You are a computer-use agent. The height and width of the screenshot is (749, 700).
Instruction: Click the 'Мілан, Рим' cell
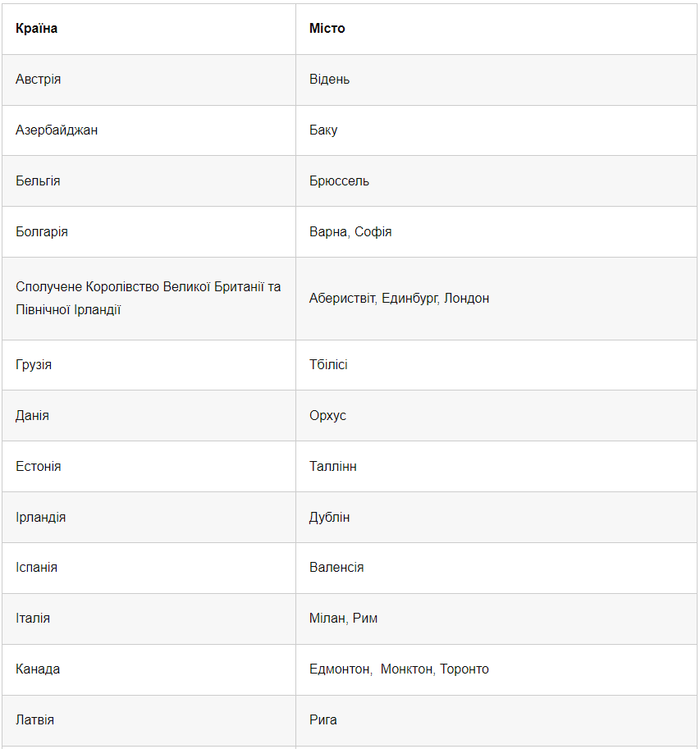click(x=343, y=619)
